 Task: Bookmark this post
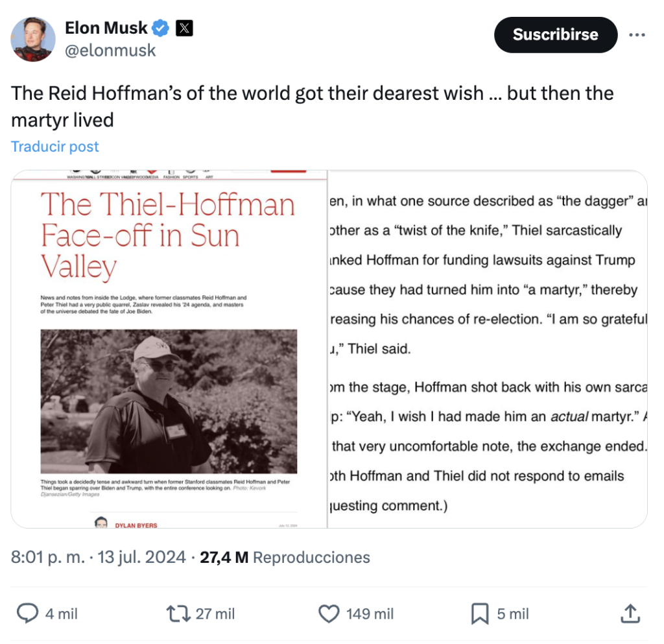tap(480, 614)
